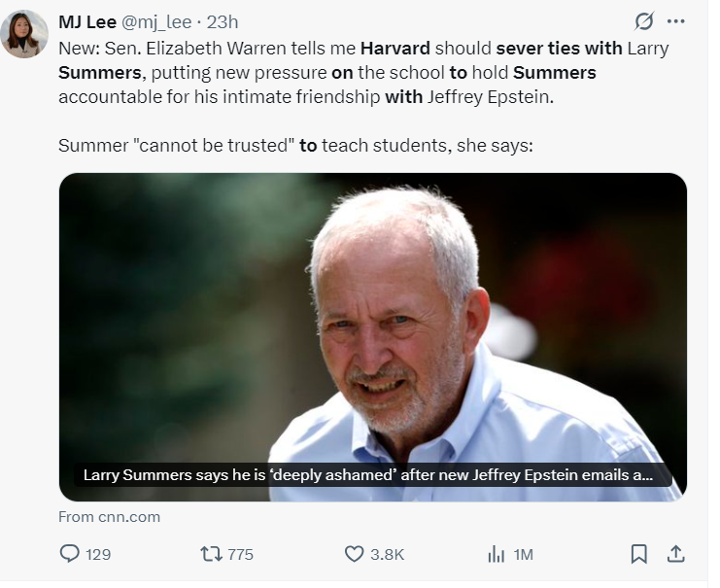Click the 3.8K likes count
This screenshot has height=588, width=720.
(x=387, y=554)
